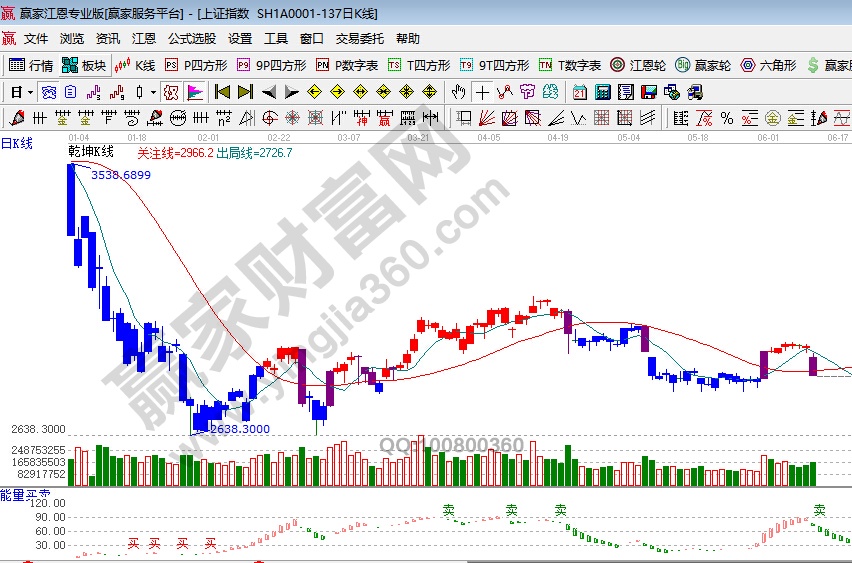Open the 交易委托 menu

(359, 39)
